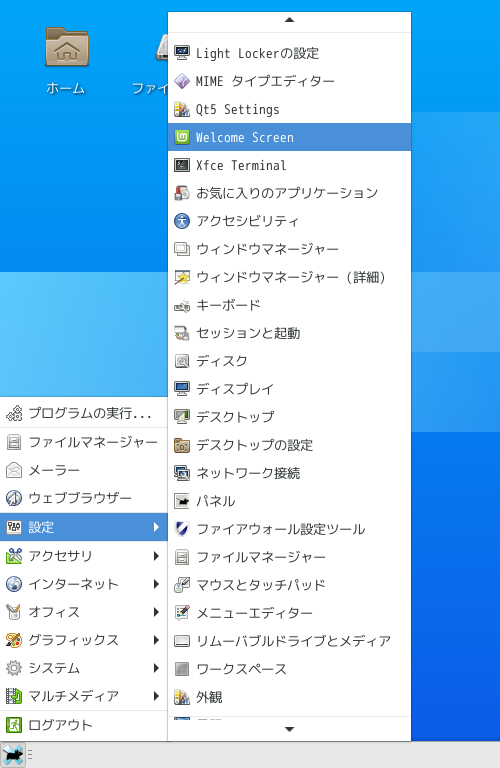Click the ウィンドウマネージャー window icon
Image resolution: width=500 pixels, height=768 pixels.
pos(182,249)
